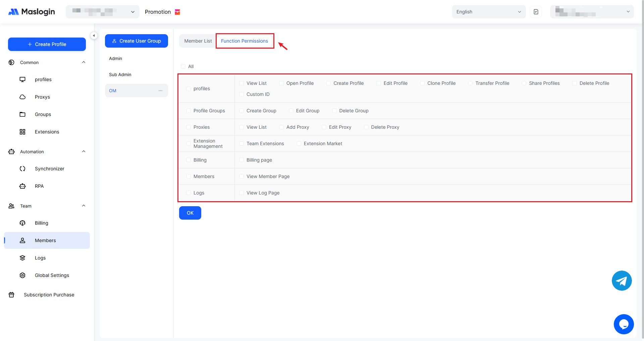Image resolution: width=644 pixels, height=341 pixels.
Task: Click the Create User Group button
Action: (x=137, y=41)
